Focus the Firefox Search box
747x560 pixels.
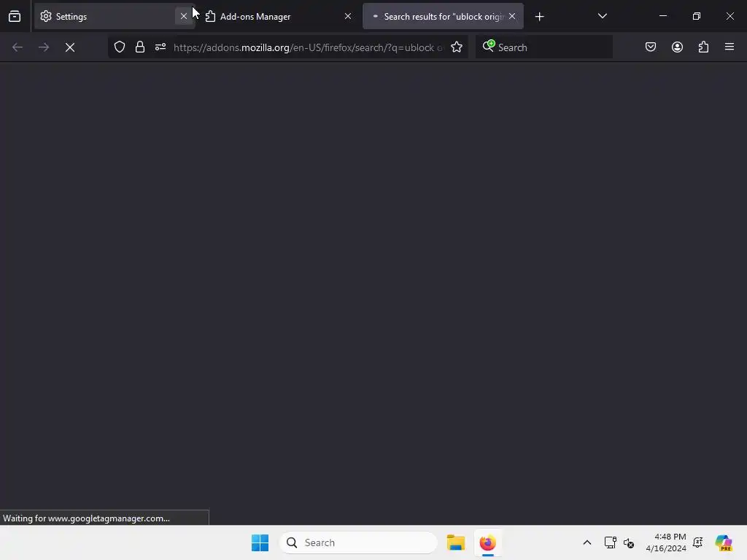tap(544, 47)
